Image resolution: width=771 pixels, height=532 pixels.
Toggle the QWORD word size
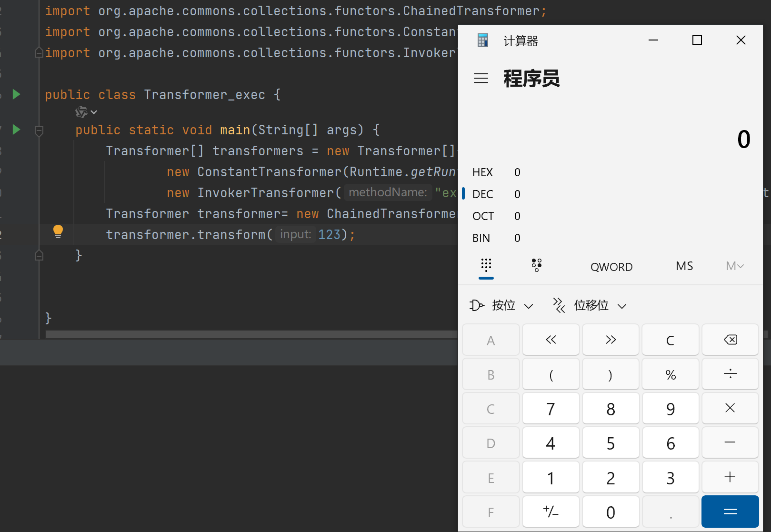[x=611, y=267]
